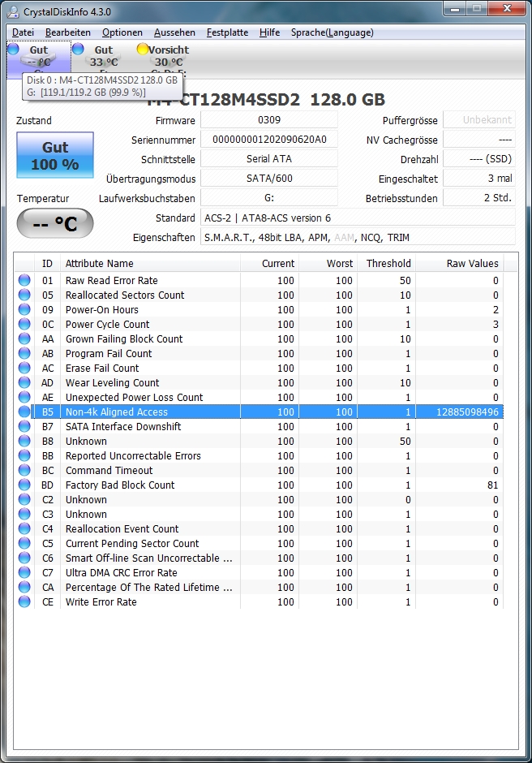Click the Betriebsstunden field showing 2 Std.
Viewport: 532px width, 763px height.
tap(479, 197)
